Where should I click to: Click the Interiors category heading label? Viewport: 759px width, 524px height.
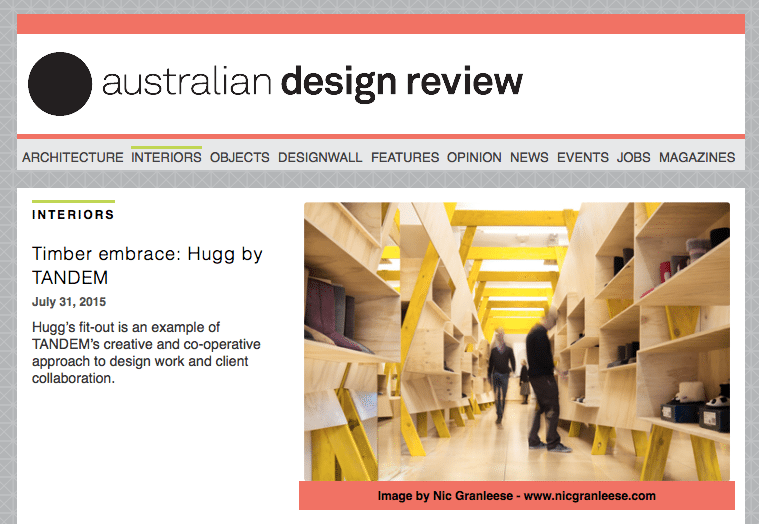tap(73, 215)
